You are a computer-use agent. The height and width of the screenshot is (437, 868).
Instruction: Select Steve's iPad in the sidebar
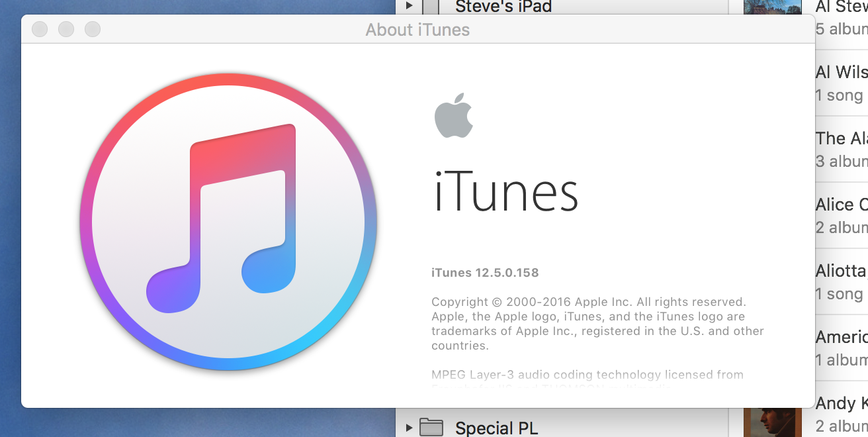[503, 7]
